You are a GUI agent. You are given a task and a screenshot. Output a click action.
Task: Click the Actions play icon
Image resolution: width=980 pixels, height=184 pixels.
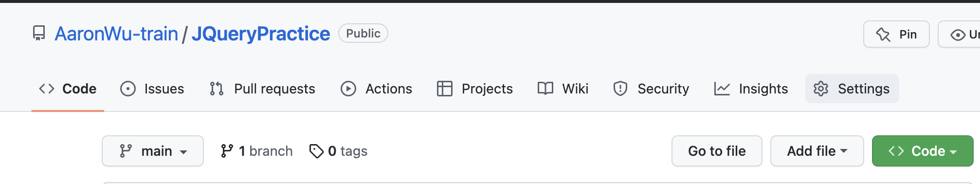coord(348,89)
